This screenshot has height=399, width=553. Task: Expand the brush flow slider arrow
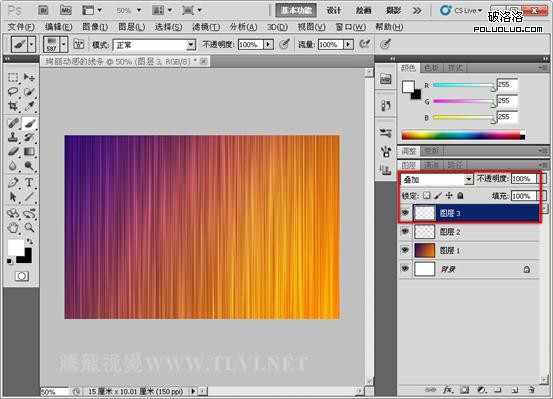(348, 44)
